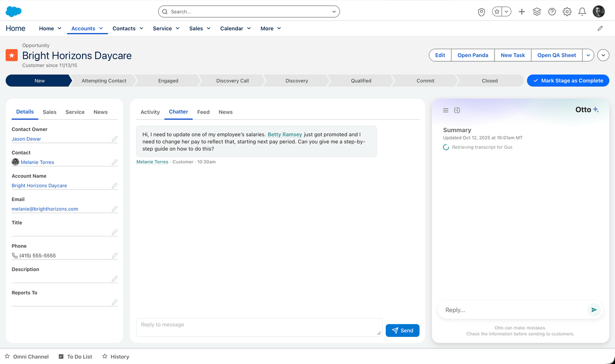
Task: Click pencil icon next to Melanie Torres contact
Action: coord(114,162)
